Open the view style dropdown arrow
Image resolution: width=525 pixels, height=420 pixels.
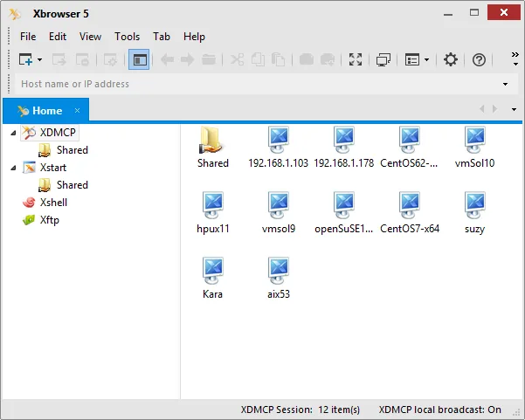tap(426, 60)
